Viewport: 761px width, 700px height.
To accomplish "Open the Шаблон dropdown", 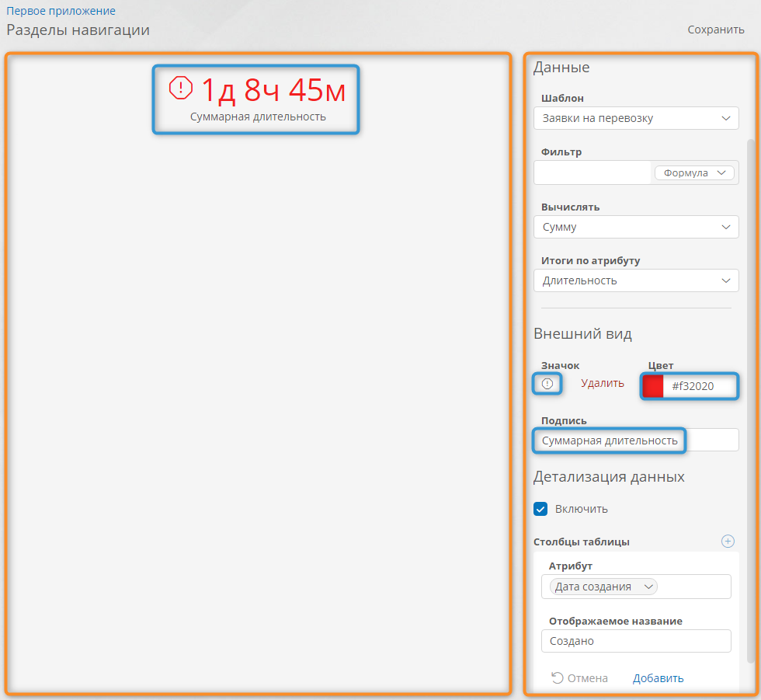I will pos(636,119).
